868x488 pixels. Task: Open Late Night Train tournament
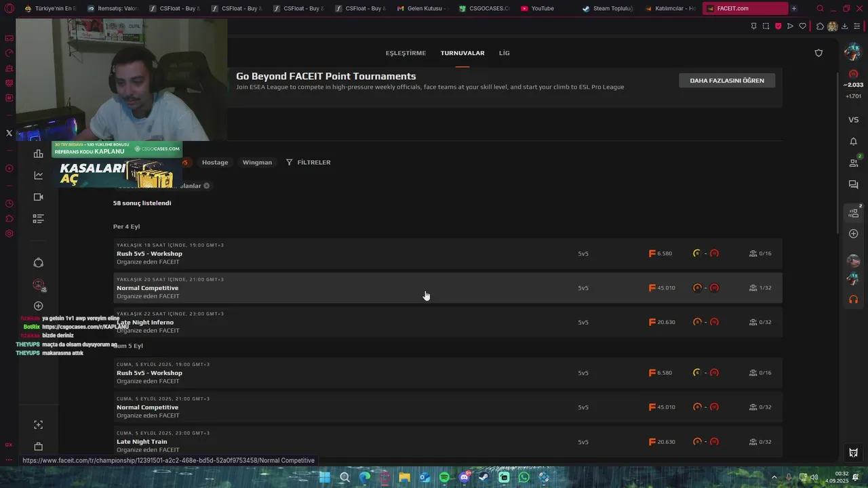pos(448,442)
